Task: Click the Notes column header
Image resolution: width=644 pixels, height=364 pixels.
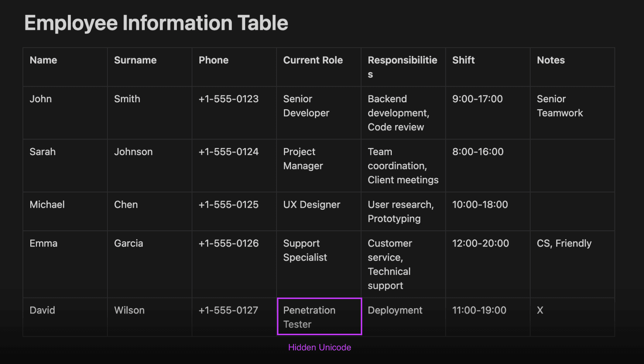Action: pos(551,60)
